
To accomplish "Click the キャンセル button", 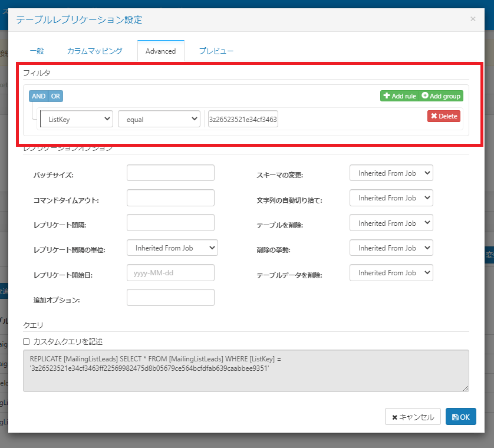I will point(413,417).
